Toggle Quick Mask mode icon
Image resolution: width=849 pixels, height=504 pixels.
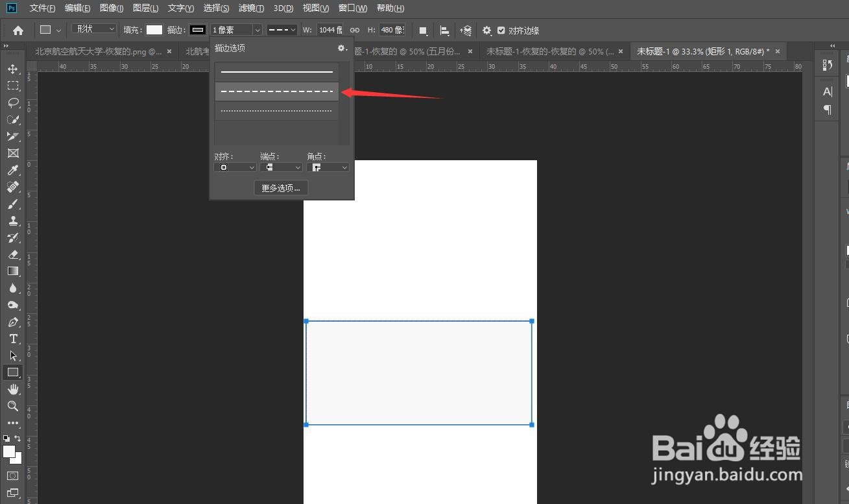(13, 475)
